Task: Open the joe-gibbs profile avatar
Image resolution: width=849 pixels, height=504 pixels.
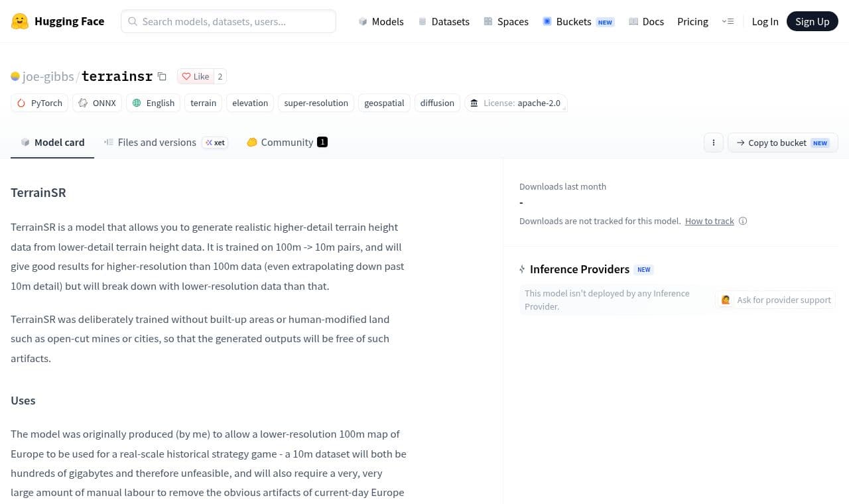Action: coord(15,76)
